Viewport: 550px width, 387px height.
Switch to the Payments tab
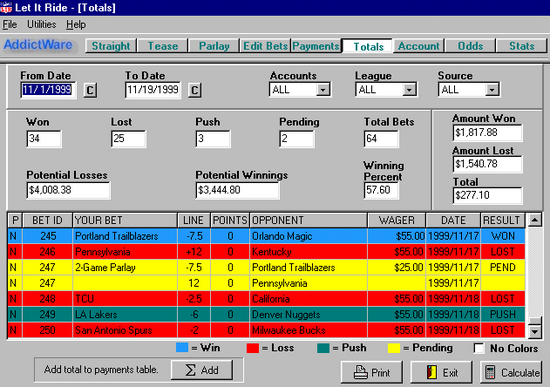[x=316, y=46]
